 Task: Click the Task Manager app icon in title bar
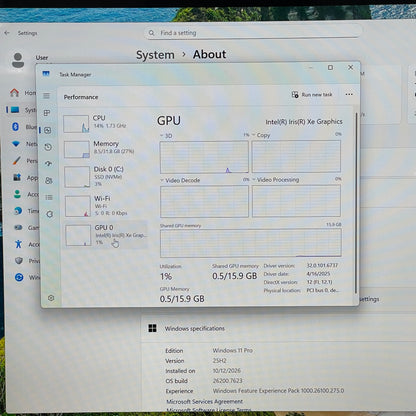[x=46, y=74]
